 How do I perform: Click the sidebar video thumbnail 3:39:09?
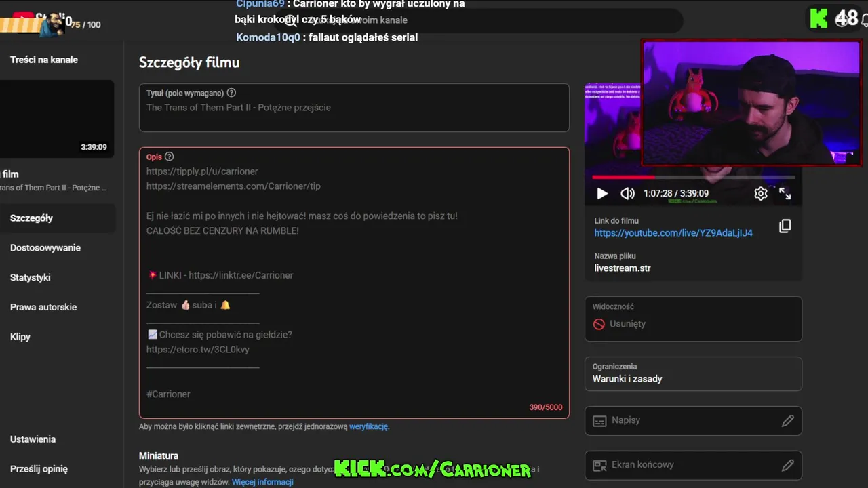tap(57, 119)
